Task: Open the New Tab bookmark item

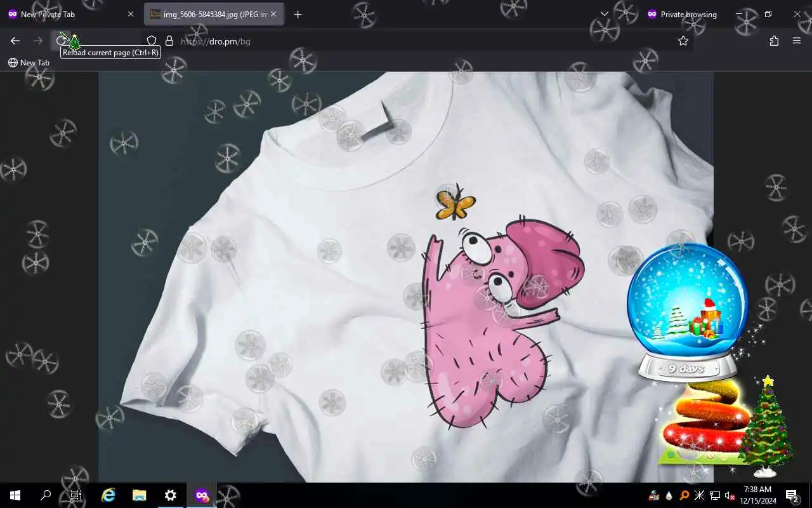Action: pos(29,62)
